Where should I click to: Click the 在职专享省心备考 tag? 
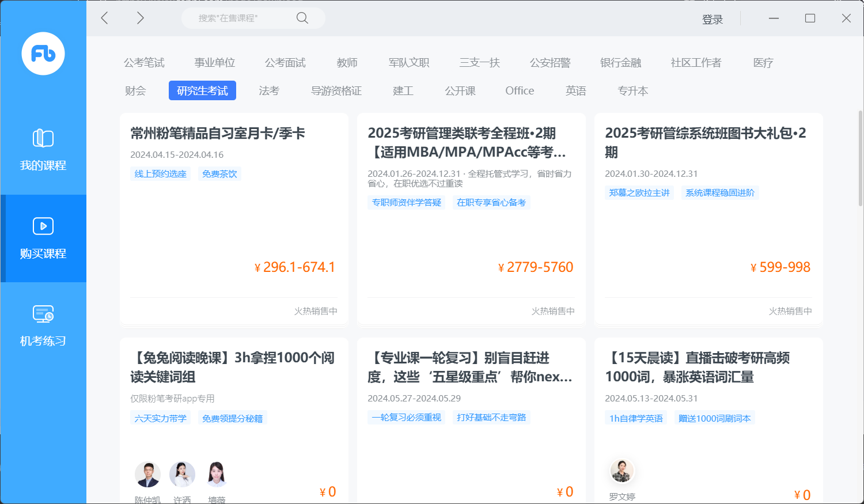tap(491, 203)
